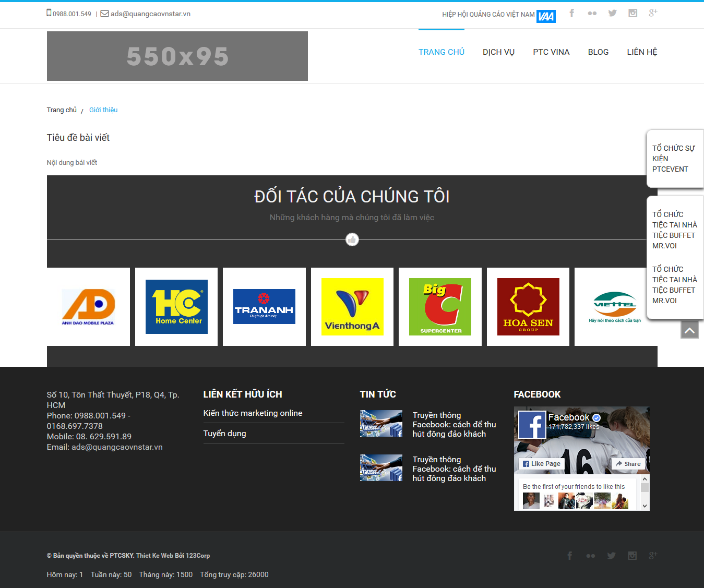The image size is (704, 588).
Task: Open the LIÊN HỆ menu item
Action: click(642, 52)
